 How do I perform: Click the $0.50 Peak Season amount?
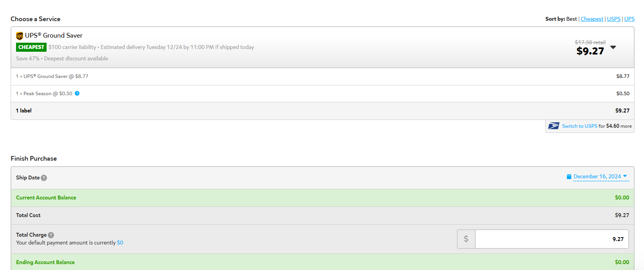point(623,94)
